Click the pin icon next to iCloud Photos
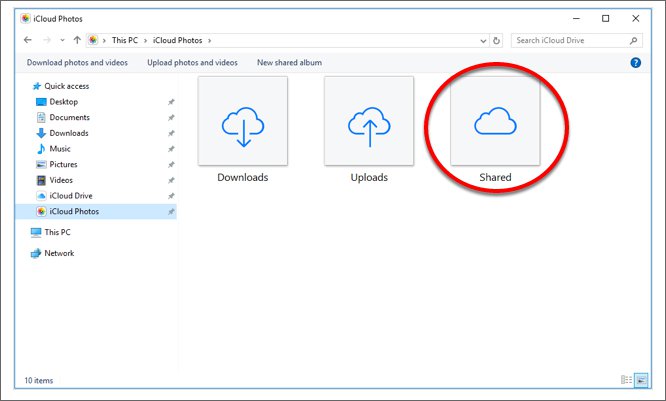Viewport: 666px width, 401px height. tap(171, 212)
